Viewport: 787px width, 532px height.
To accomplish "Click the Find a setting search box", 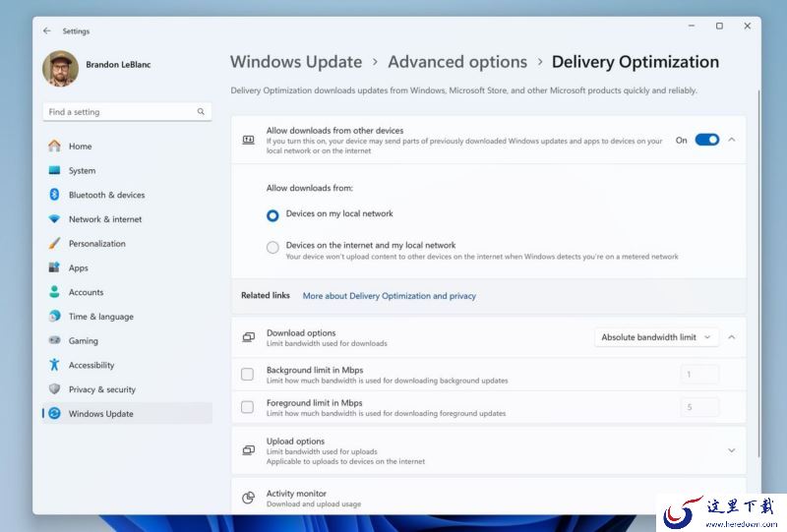I will [x=127, y=111].
